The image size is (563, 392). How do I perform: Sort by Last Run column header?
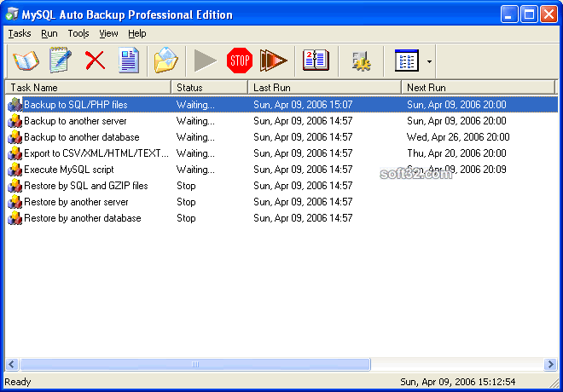pyautogui.click(x=324, y=88)
